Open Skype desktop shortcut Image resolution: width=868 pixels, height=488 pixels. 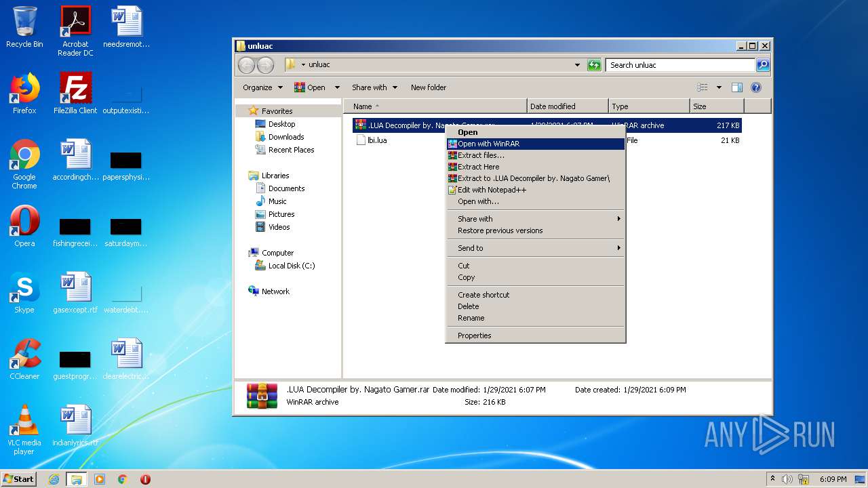[x=24, y=293]
